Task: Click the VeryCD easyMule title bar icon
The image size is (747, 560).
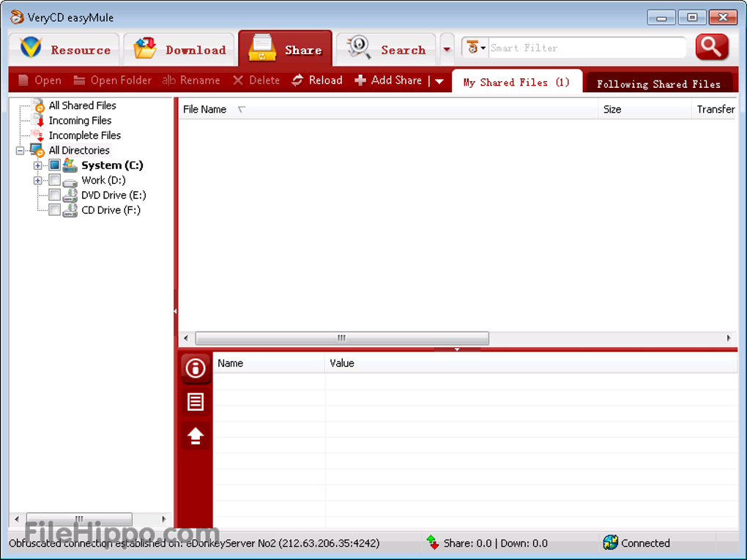Action: click(x=17, y=17)
